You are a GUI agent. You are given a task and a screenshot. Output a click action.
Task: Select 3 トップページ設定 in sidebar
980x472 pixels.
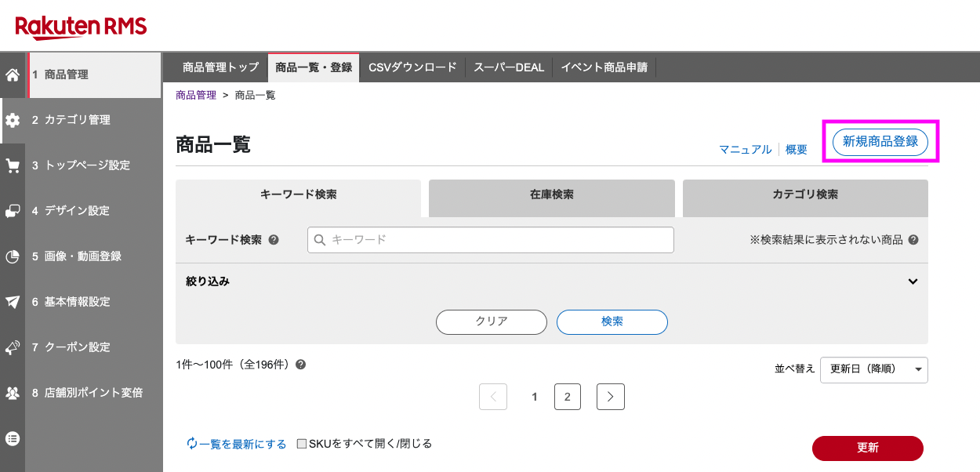pyautogui.click(x=94, y=165)
